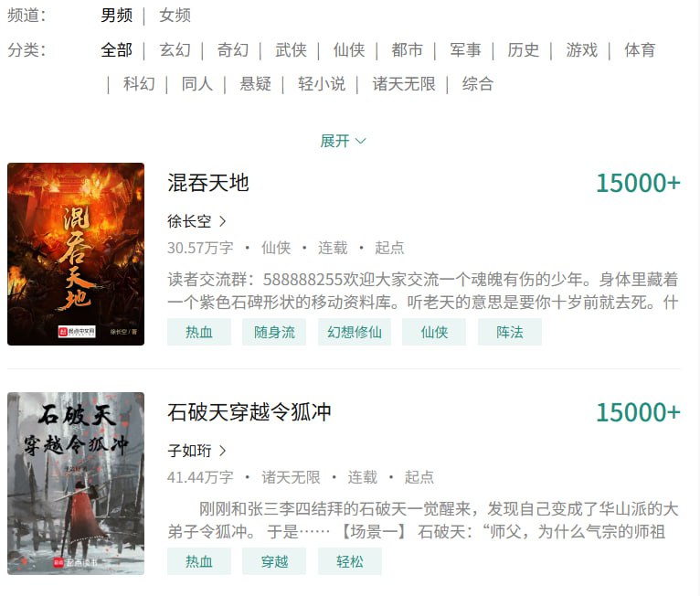Screen dimensions: 700x596
Task: Expand the filter options with 展开
Action: tap(343, 141)
